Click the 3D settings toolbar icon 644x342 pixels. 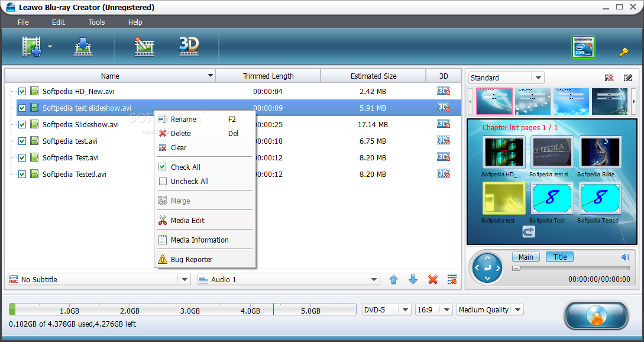click(189, 46)
